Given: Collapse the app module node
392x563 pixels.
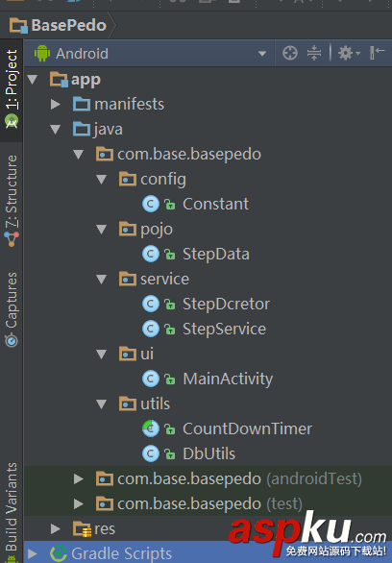Looking at the screenshot, I should [33, 80].
